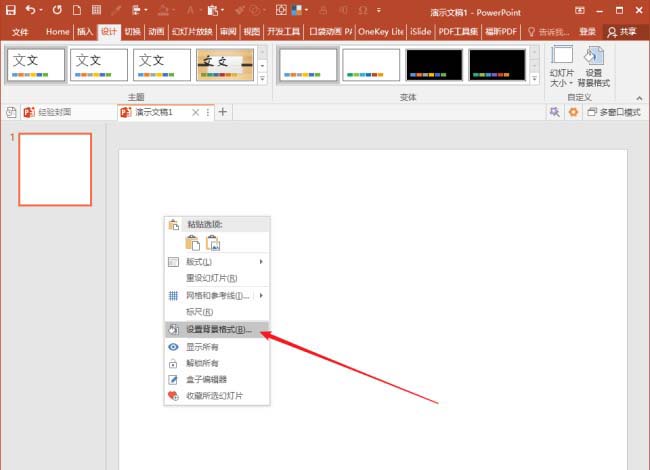Open the 视图 tab
The width and height of the screenshot is (650, 470).
252,31
